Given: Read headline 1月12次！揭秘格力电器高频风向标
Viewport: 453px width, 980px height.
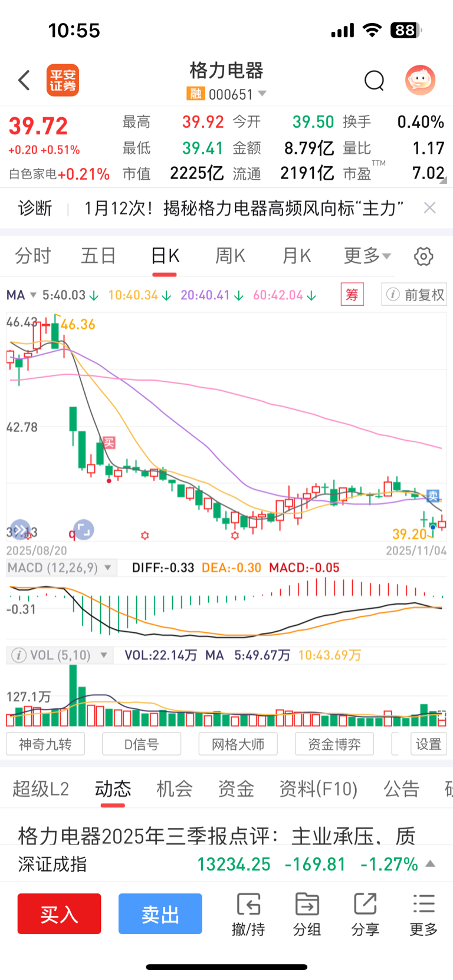Looking at the screenshot, I should (x=244, y=208).
